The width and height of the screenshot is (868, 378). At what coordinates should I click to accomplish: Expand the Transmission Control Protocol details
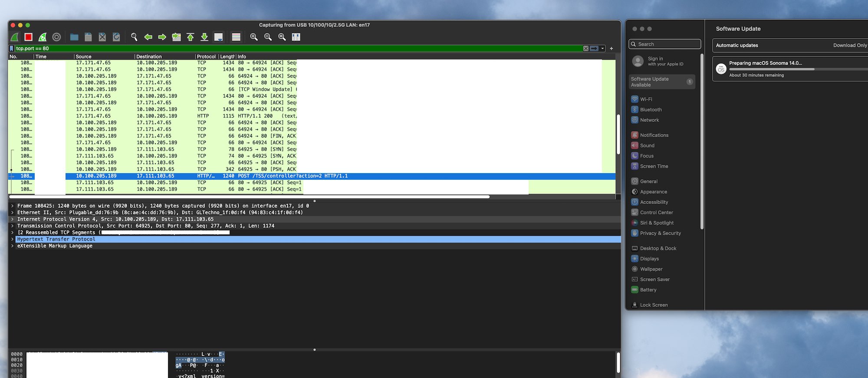pyautogui.click(x=13, y=226)
